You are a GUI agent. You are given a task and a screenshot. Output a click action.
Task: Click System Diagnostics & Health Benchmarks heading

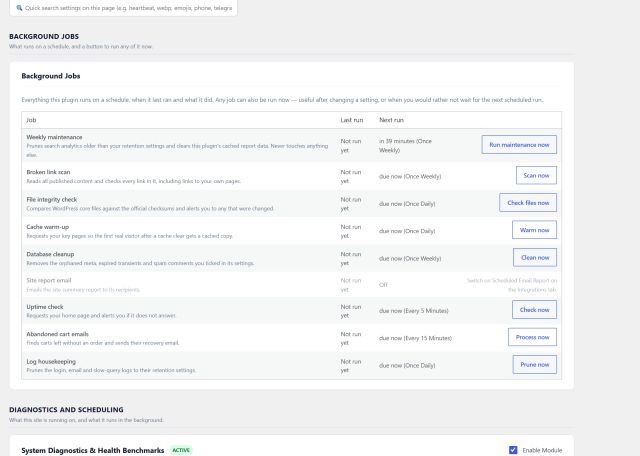[x=93, y=450]
